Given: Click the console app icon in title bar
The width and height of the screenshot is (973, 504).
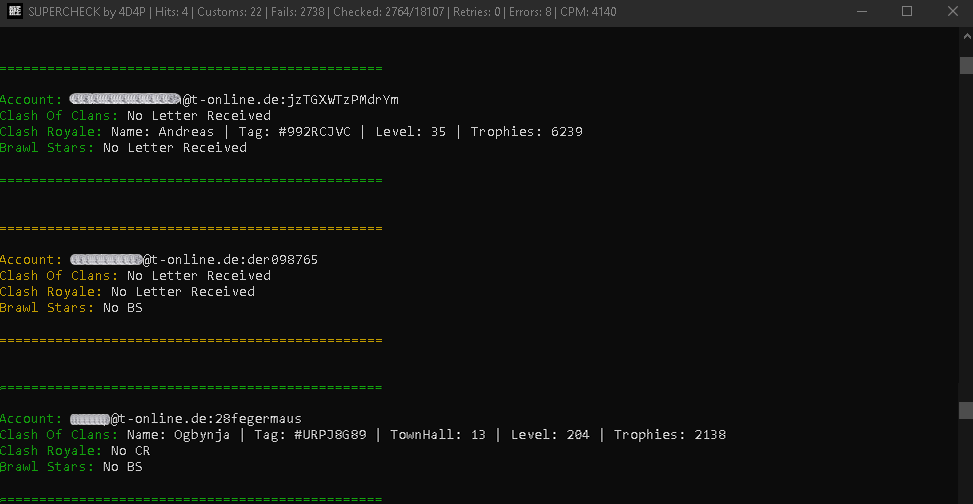Looking at the screenshot, I should click(15, 12).
